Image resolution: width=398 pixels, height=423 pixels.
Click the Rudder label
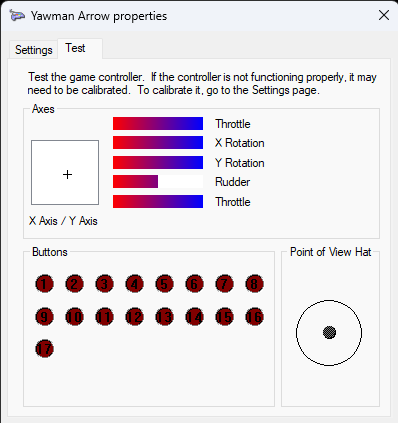coord(232,182)
